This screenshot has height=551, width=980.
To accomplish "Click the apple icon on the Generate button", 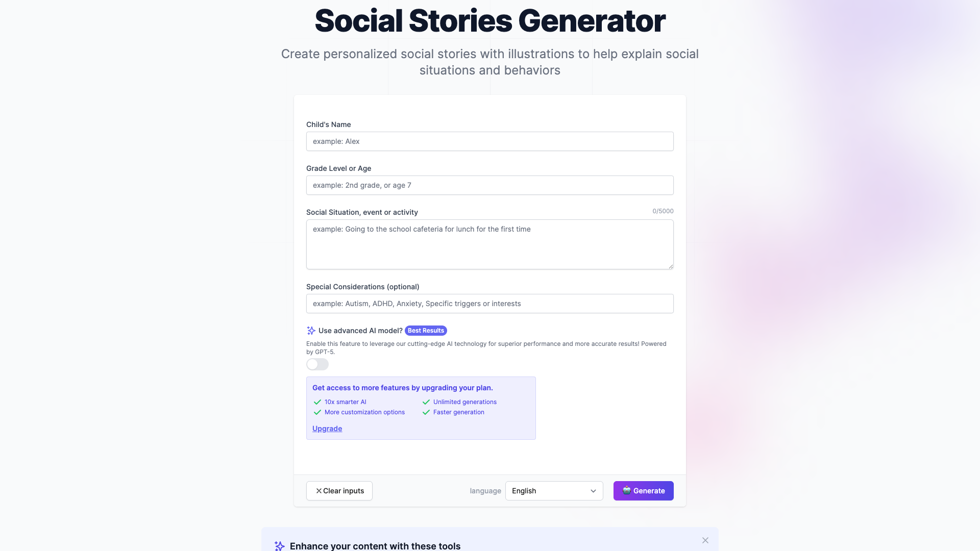I will point(626,490).
